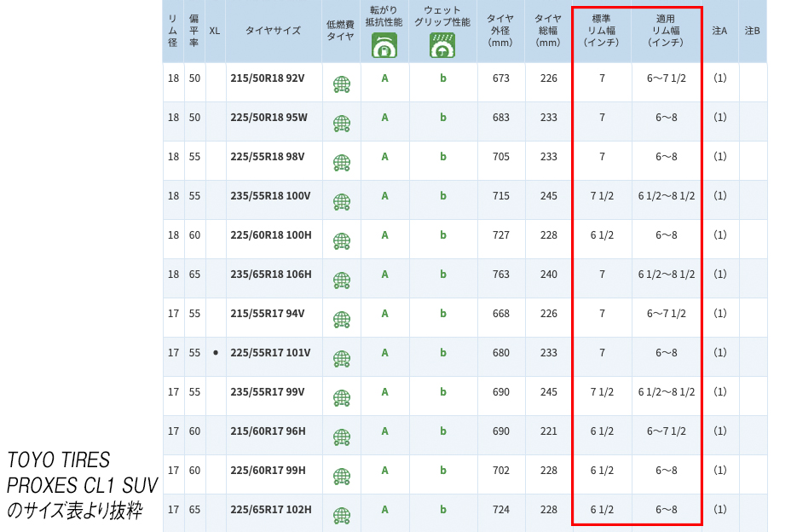Image resolution: width=797 pixels, height=532 pixels.
Task: Click the 注B column header
Action: point(752,31)
